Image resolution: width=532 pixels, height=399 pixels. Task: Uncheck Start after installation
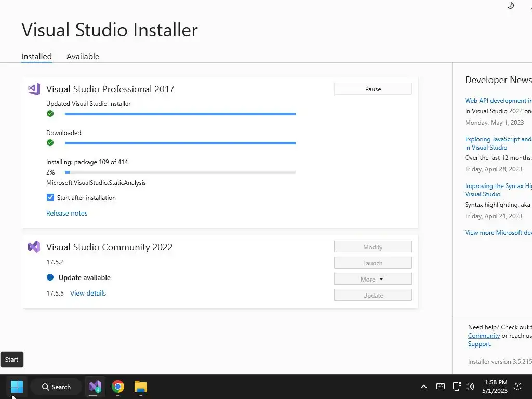(x=50, y=197)
